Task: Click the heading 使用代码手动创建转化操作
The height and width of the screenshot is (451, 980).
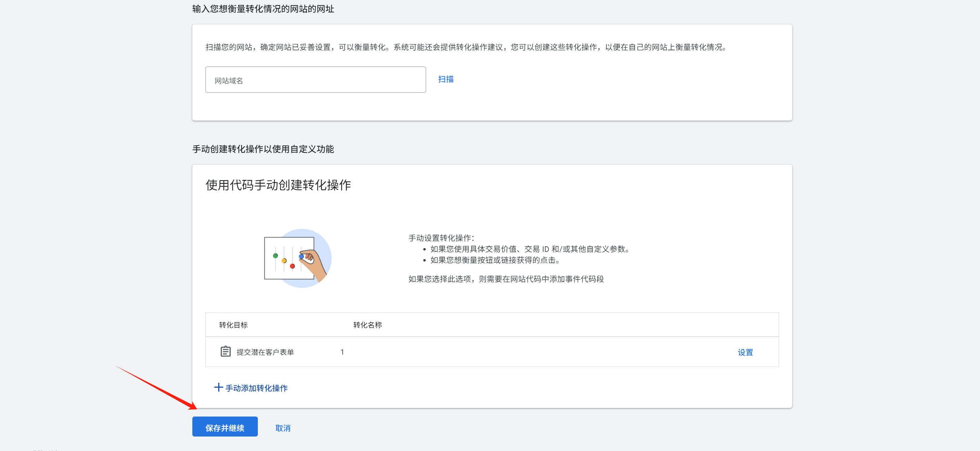Action: pos(278,185)
